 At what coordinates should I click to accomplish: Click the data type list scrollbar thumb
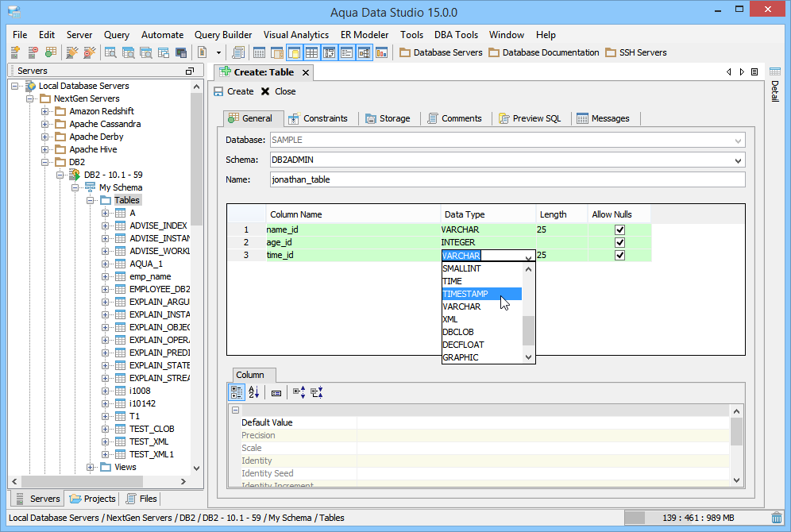click(x=528, y=330)
